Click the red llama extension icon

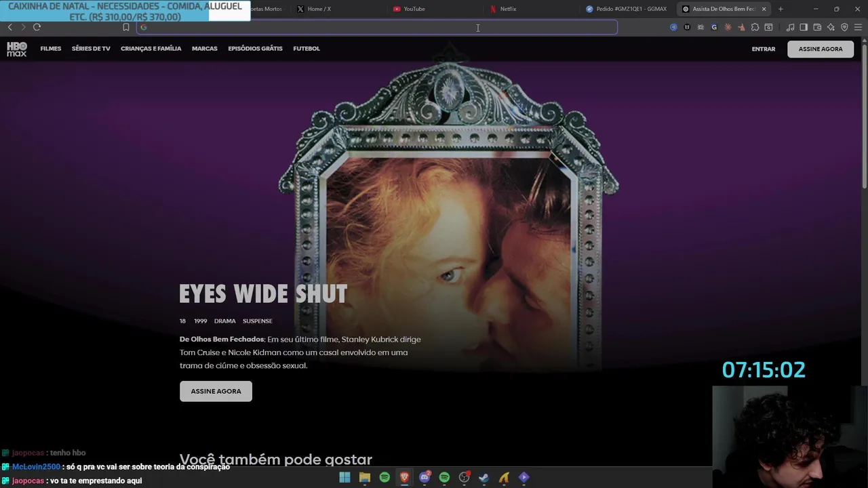point(741,27)
